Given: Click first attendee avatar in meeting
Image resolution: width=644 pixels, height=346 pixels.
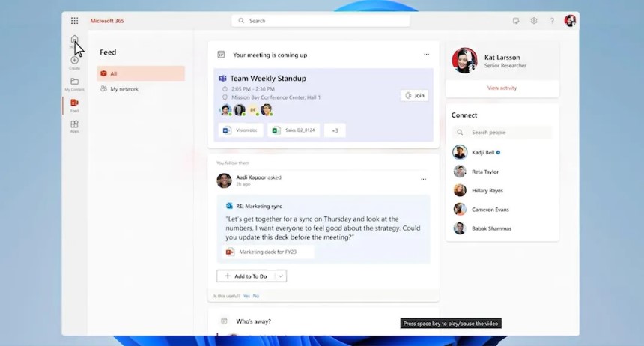Looking at the screenshot, I should pyautogui.click(x=225, y=110).
